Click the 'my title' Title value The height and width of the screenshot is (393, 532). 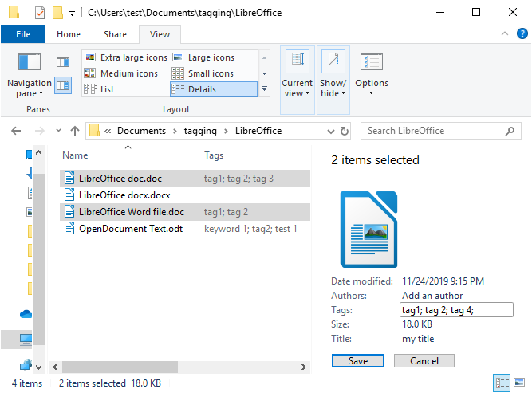coord(418,339)
